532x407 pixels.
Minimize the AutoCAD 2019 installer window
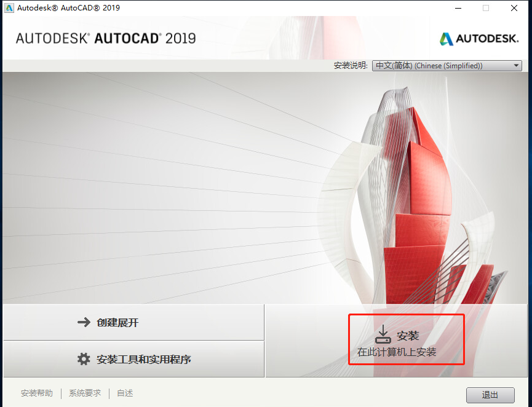coord(458,8)
